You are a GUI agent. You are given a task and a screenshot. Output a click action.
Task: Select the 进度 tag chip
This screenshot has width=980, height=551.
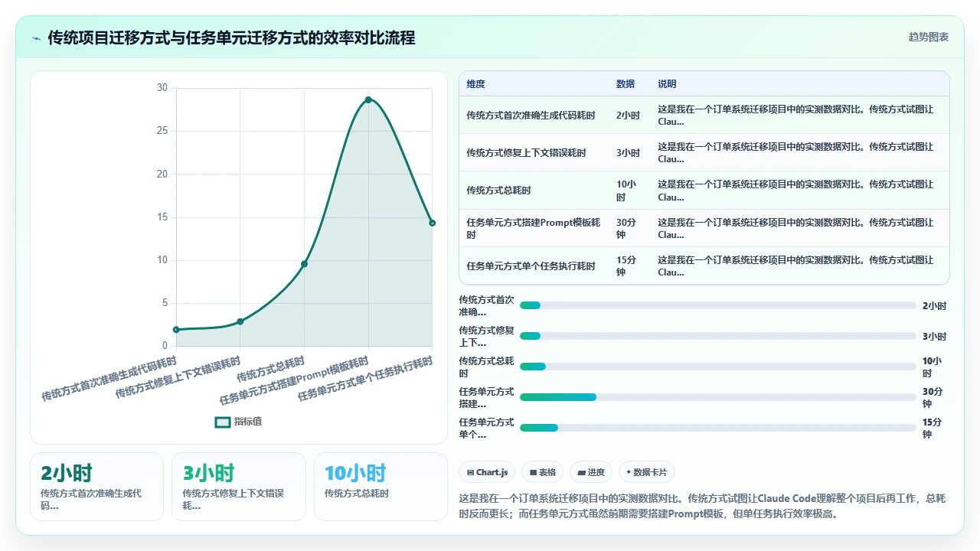tap(591, 472)
